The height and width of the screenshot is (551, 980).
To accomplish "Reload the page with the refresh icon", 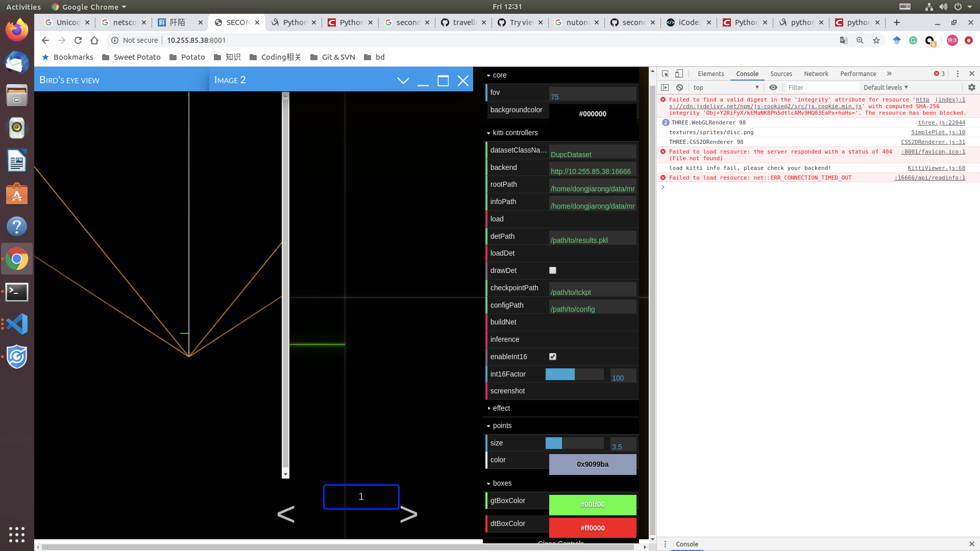I will tap(78, 40).
